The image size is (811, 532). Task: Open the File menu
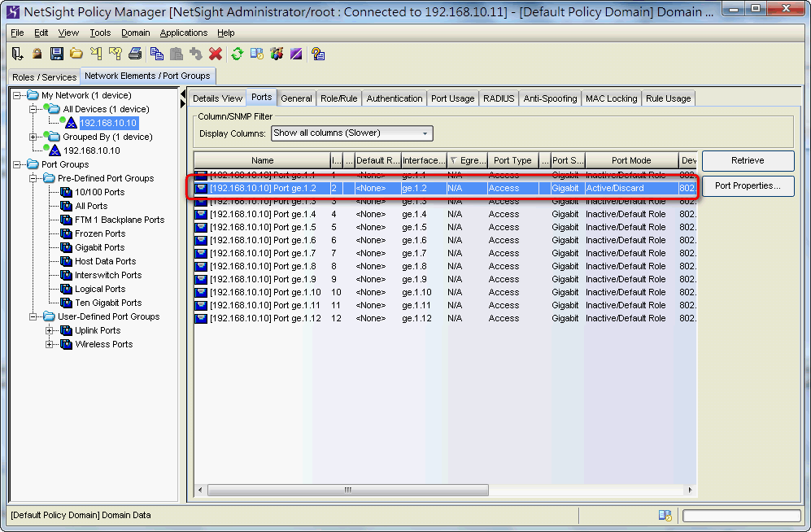click(17, 33)
